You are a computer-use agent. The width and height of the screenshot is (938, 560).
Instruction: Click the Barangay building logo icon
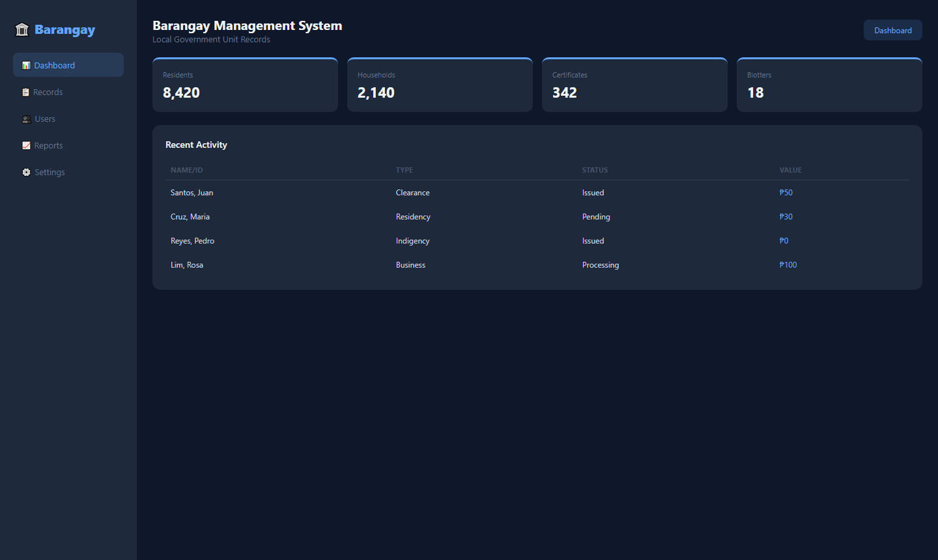tap(22, 30)
